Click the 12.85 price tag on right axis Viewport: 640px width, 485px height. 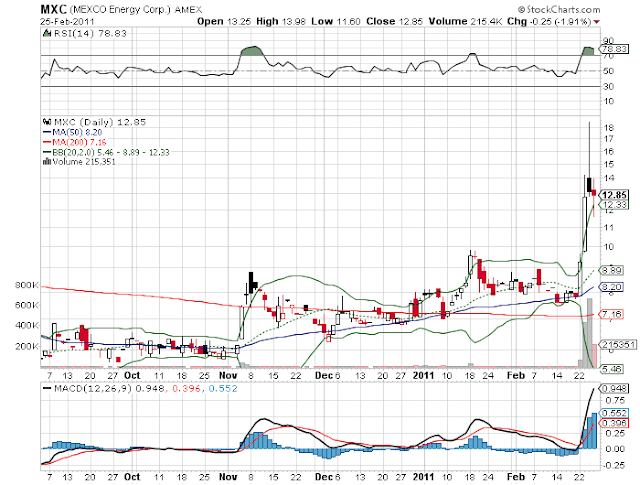click(x=615, y=195)
